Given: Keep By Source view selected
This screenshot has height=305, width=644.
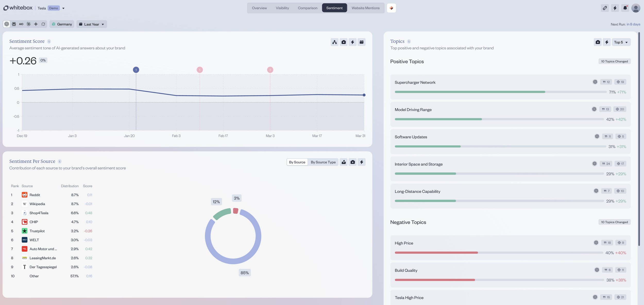Looking at the screenshot, I should click(x=297, y=162).
